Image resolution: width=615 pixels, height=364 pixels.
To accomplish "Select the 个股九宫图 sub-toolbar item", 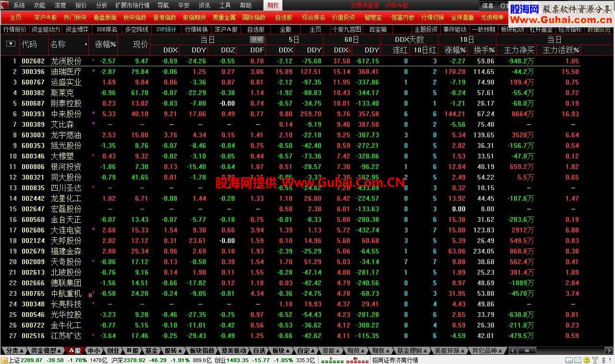I will coord(346,29).
